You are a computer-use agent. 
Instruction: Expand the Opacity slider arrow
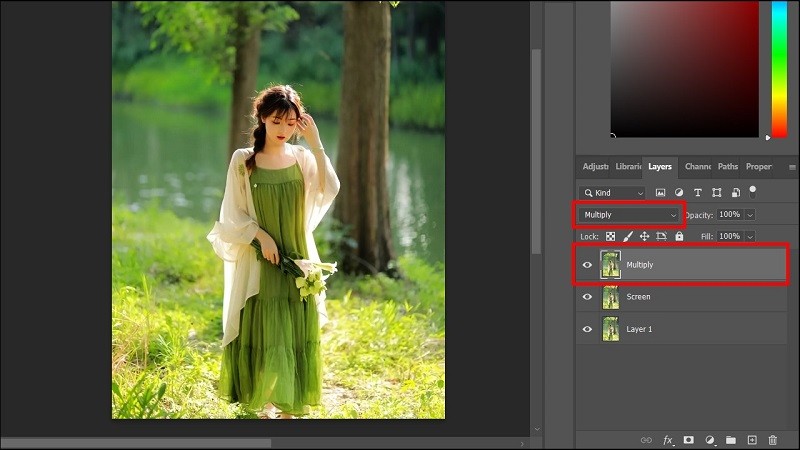coord(750,215)
